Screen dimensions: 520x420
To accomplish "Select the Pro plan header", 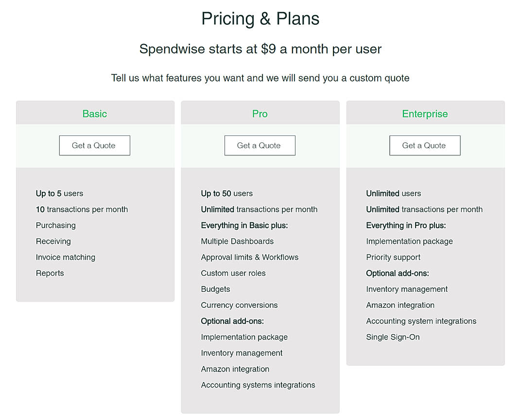I will click(x=260, y=113).
